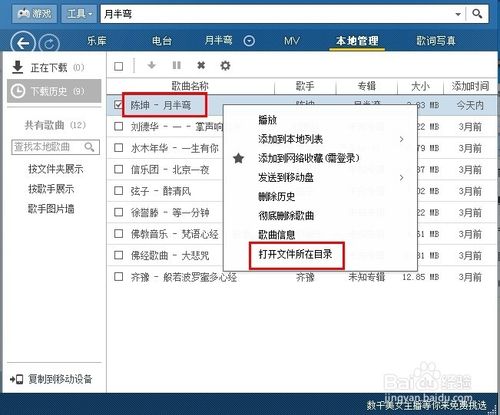Choose 彻底删除歌曲 from the context menu
This screenshot has height=415, width=500.
286,216
